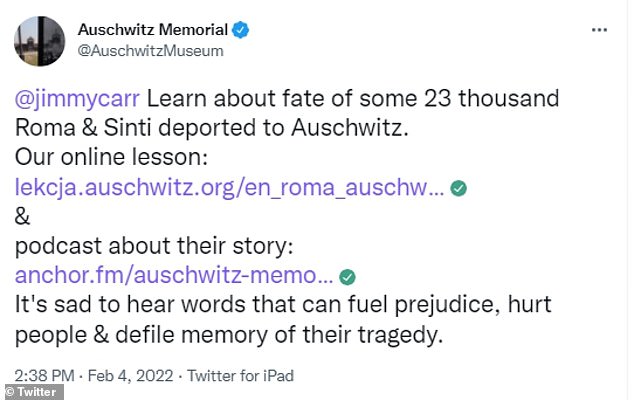Click the blue verified badge
Viewport: 634px width, 400px height.
click(x=240, y=30)
